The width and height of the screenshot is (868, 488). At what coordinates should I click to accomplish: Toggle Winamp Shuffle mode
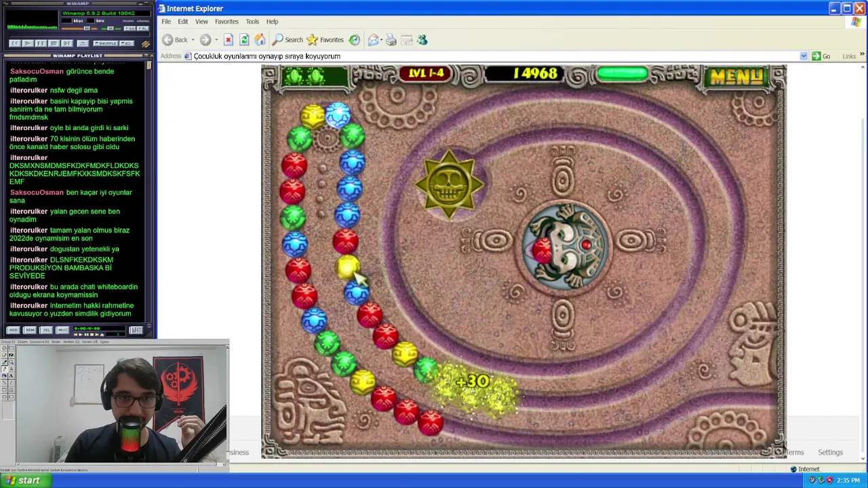(x=106, y=43)
